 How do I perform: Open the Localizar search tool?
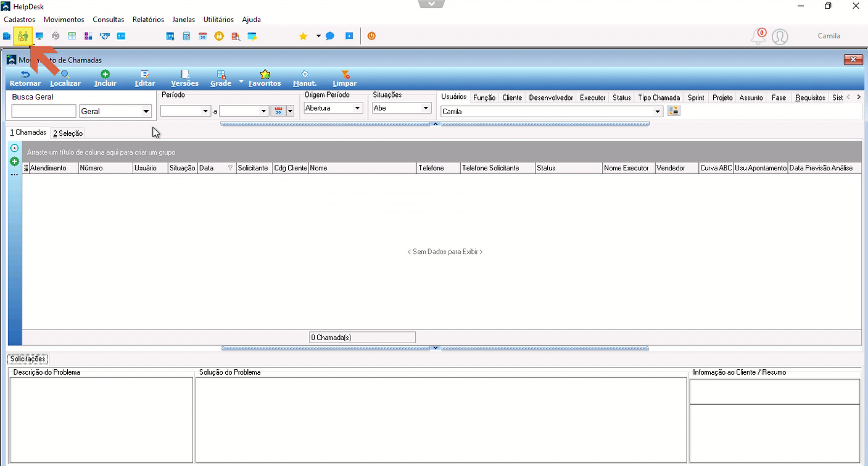[65, 78]
